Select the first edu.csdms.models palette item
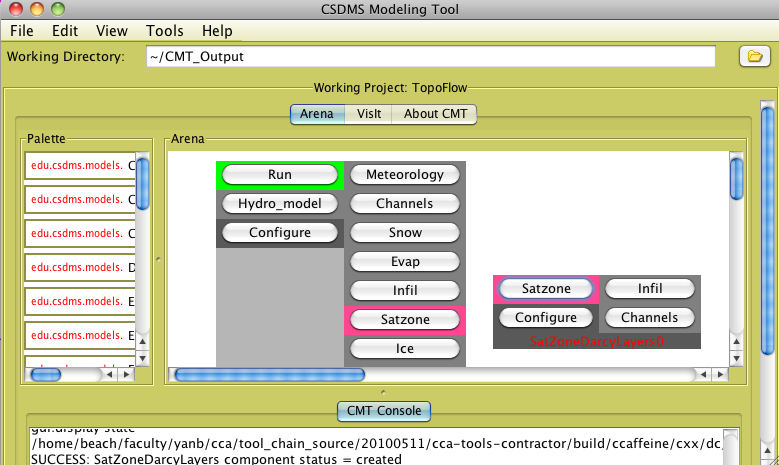Viewport: 779px width, 465px height. [80, 165]
